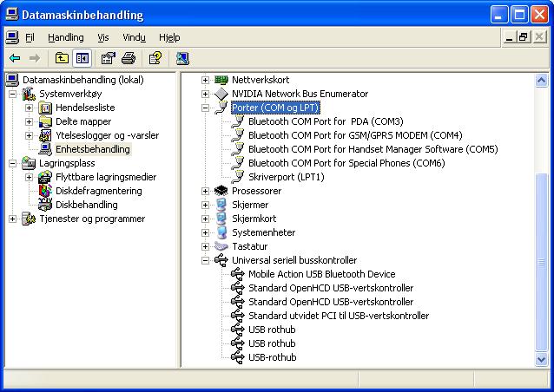Click the Systemverktøy tools icon
The height and width of the screenshot is (392, 554).
point(29,94)
